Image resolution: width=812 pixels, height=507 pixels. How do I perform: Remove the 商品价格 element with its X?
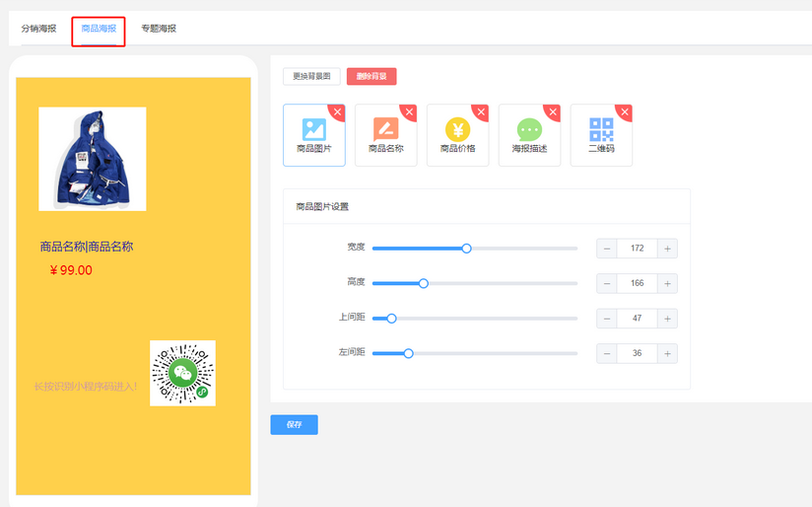(x=482, y=112)
